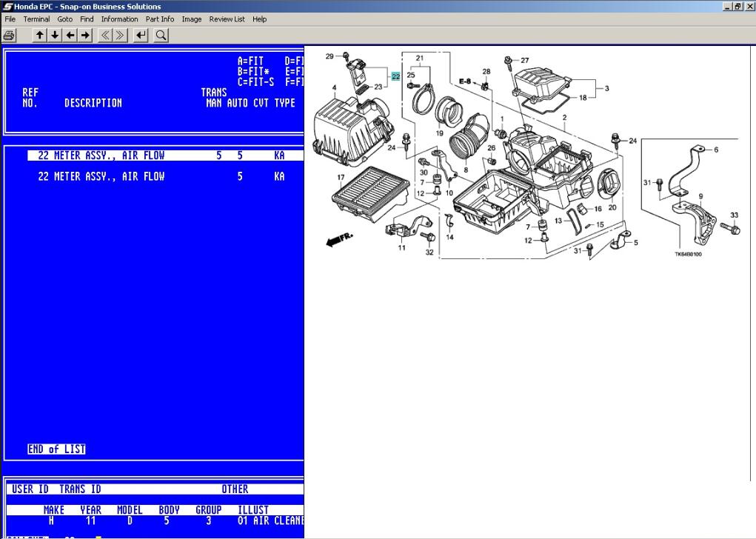Click highlighted callout 22 in the diagram

pos(396,77)
